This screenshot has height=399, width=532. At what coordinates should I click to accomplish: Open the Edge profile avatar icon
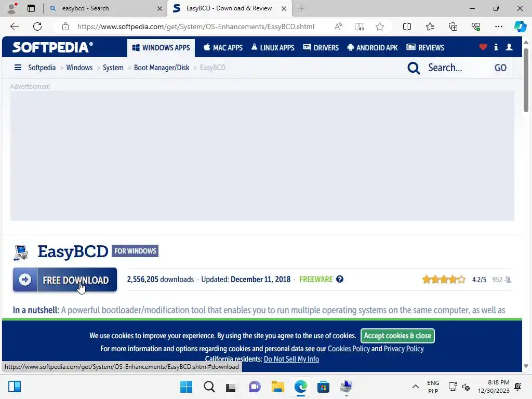click(x=12, y=8)
